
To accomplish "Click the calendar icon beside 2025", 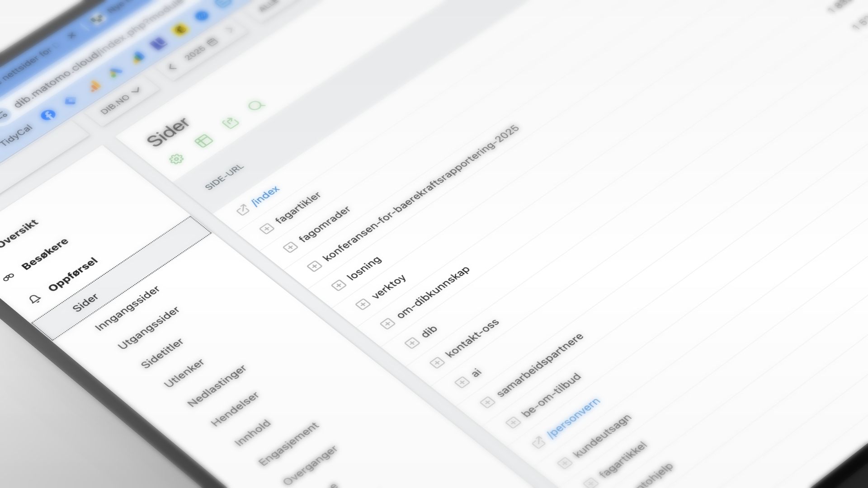I will coord(212,42).
